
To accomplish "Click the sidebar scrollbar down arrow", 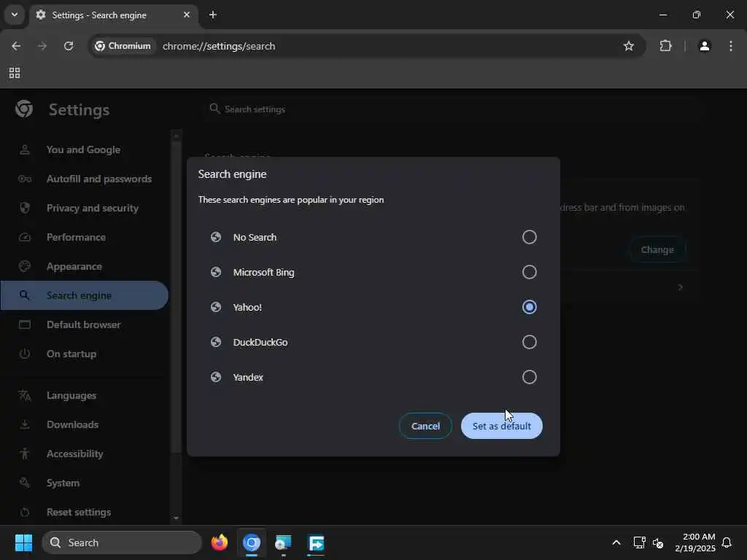I will (x=177, y=518).
